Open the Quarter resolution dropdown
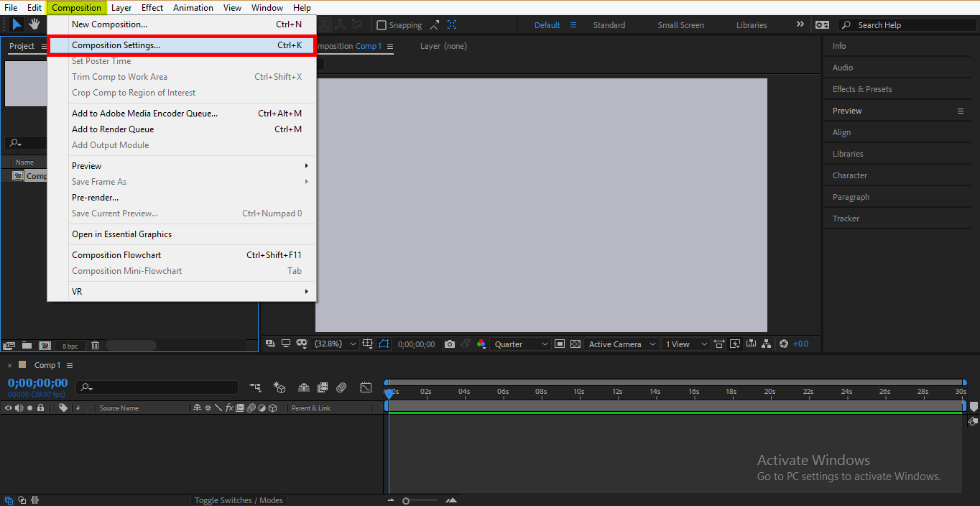Image resolution: width=980 pixels, height=506 pixels. [x=519, y=344]
